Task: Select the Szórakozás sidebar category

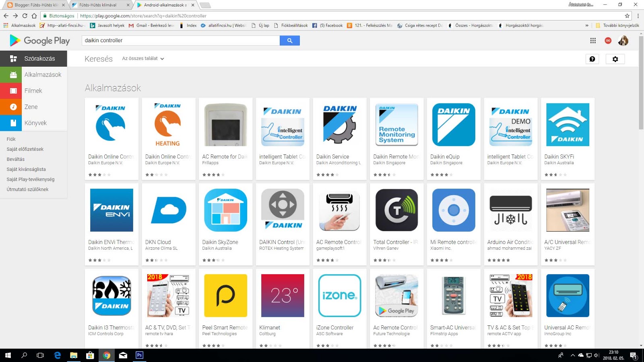Action: pyautogui.click(x=33, y=59)
